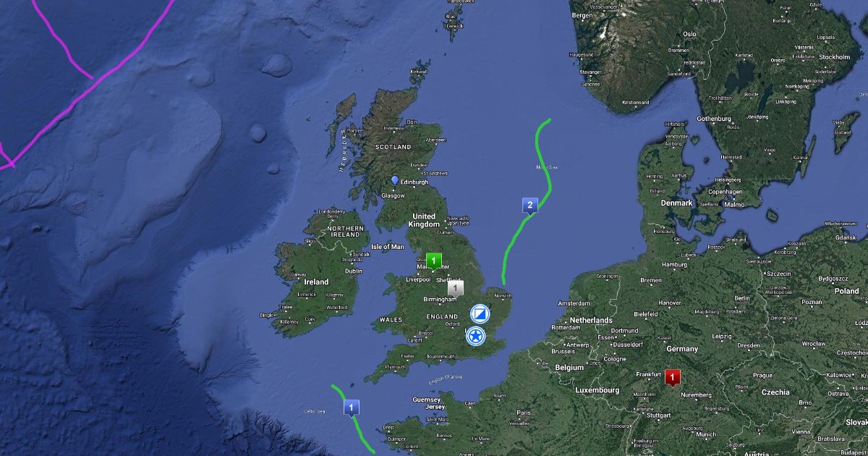
Task: Click the blue pin near Glasgow
Action: (x=394, y=180)
